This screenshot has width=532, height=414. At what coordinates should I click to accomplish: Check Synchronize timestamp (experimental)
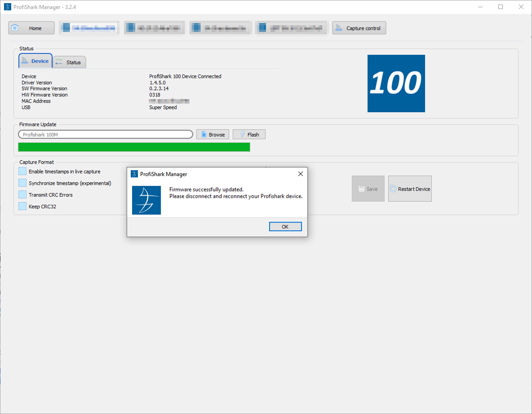pos(22,183)
